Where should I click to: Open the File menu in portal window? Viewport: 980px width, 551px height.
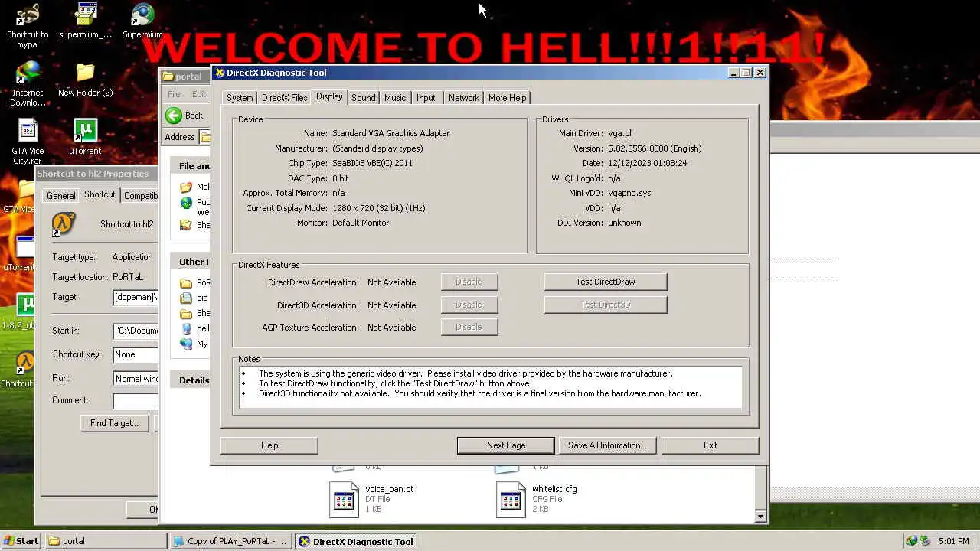tap(174, 94)
